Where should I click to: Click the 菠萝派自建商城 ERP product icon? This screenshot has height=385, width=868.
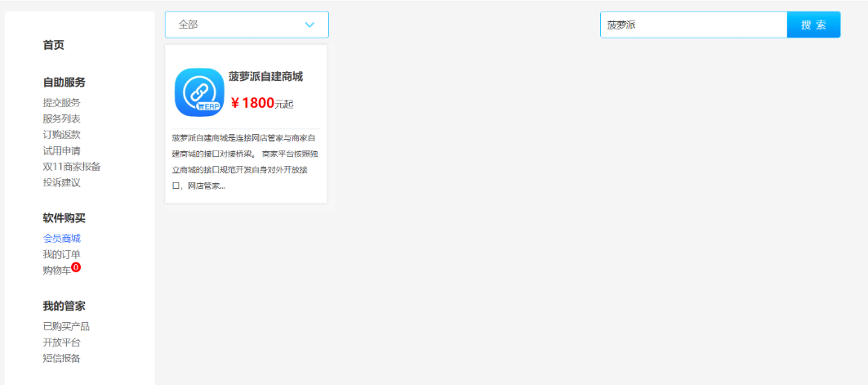(x=199, y=92)
